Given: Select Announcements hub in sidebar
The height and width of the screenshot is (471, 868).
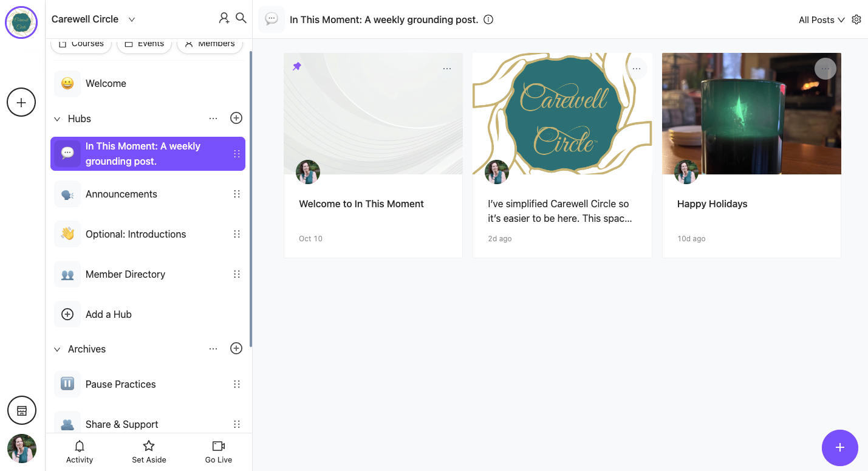Looking at the screenshot, I should 121,194.
